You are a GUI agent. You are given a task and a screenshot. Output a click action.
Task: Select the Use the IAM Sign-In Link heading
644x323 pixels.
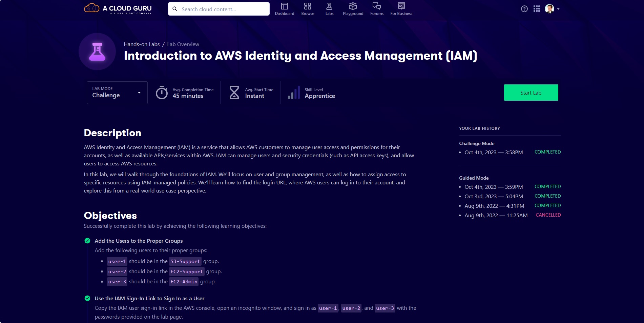click(149, 299)
